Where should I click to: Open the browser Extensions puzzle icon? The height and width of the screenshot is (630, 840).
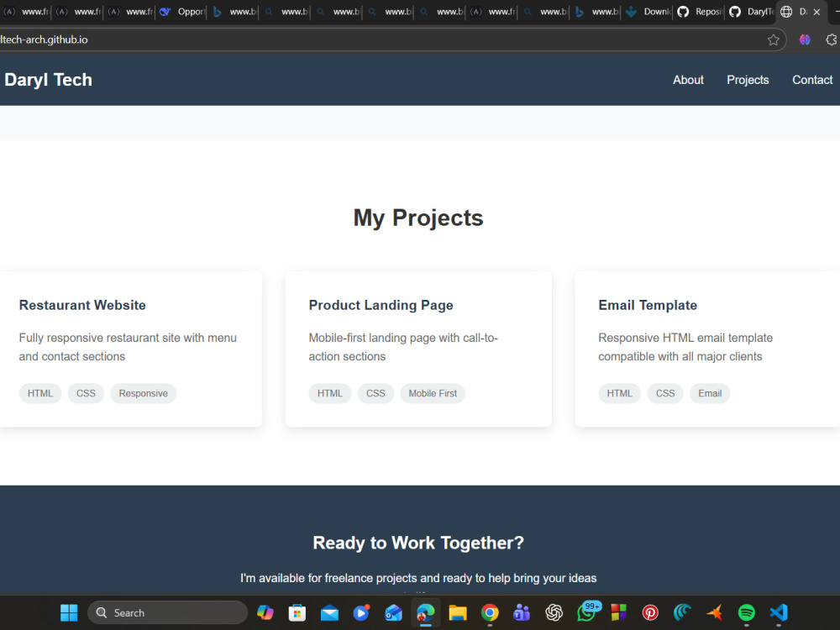(x=832, y=39)
